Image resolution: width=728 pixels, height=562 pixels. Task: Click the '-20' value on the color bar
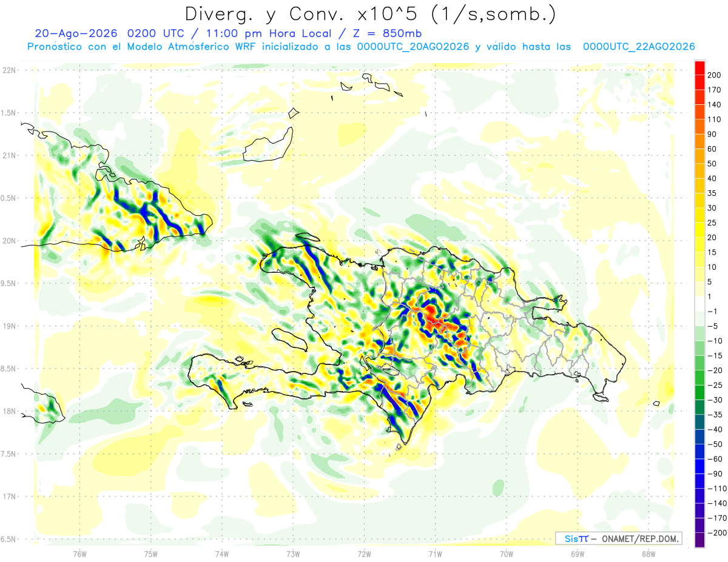715,370
